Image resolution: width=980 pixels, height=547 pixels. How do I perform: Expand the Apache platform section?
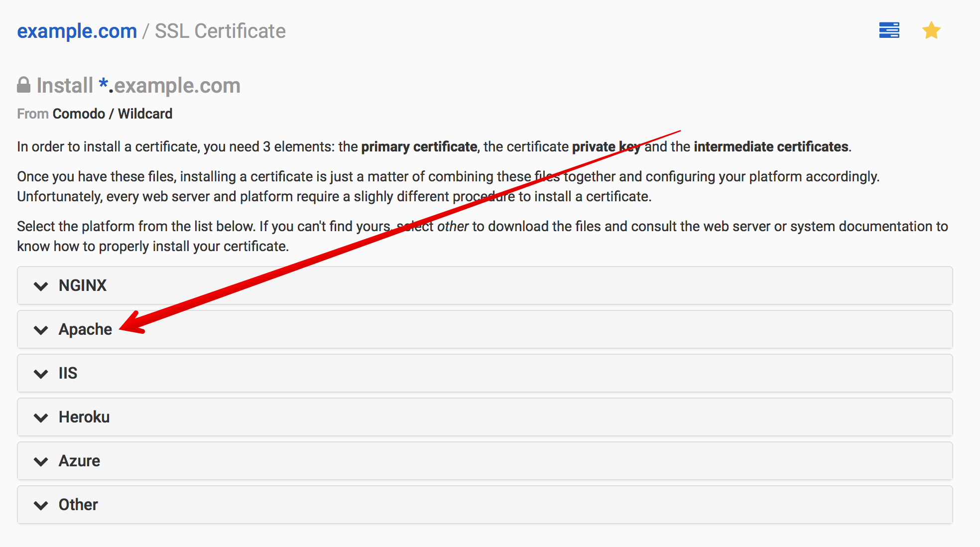[485, 329]
